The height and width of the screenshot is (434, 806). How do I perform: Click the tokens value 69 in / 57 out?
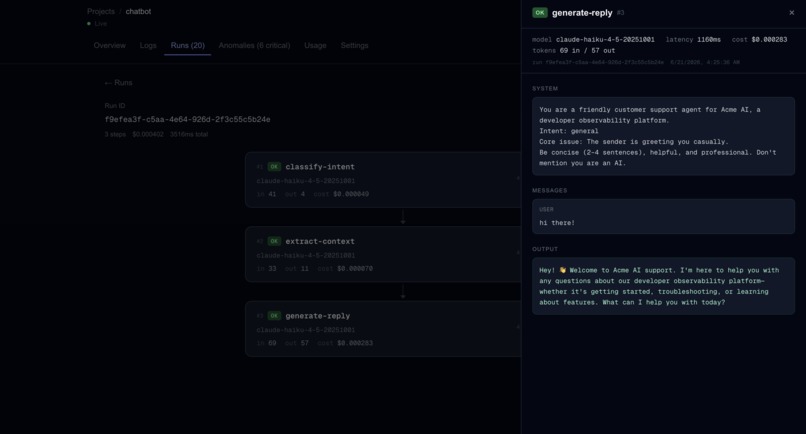pyautogui.click(x=587, y=50)
